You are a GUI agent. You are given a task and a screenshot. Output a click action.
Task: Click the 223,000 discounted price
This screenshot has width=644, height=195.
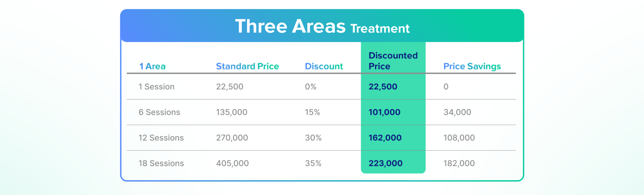pyautogui.click(x=385, y=163)
